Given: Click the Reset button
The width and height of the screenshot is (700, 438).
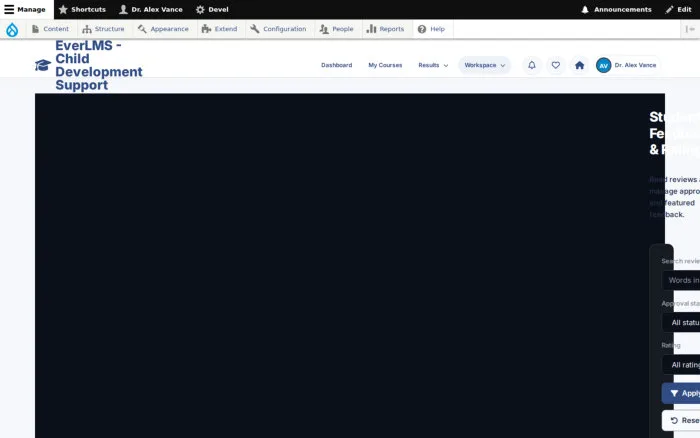Looking at the screenshot, I should [x=681, y=421].
